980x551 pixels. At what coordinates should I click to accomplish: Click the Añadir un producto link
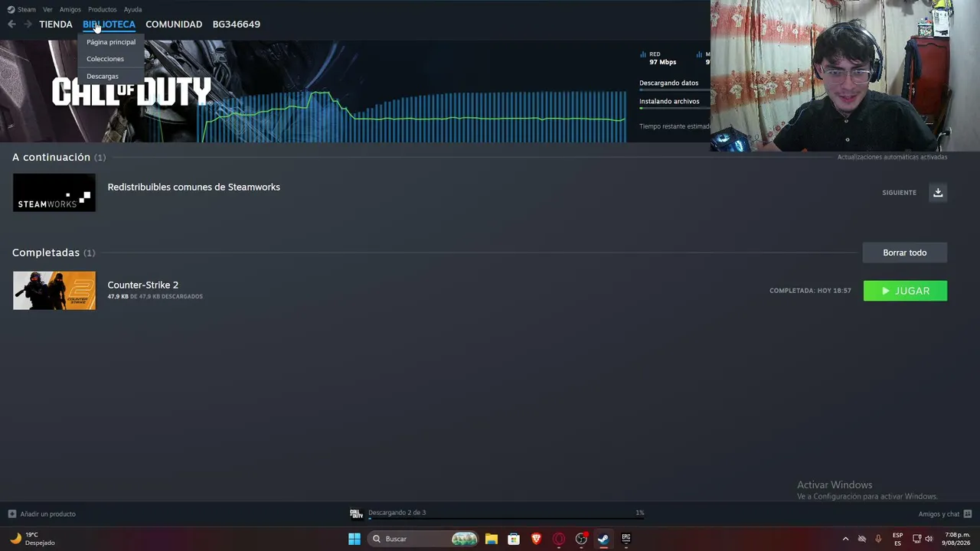pos(47,514)
